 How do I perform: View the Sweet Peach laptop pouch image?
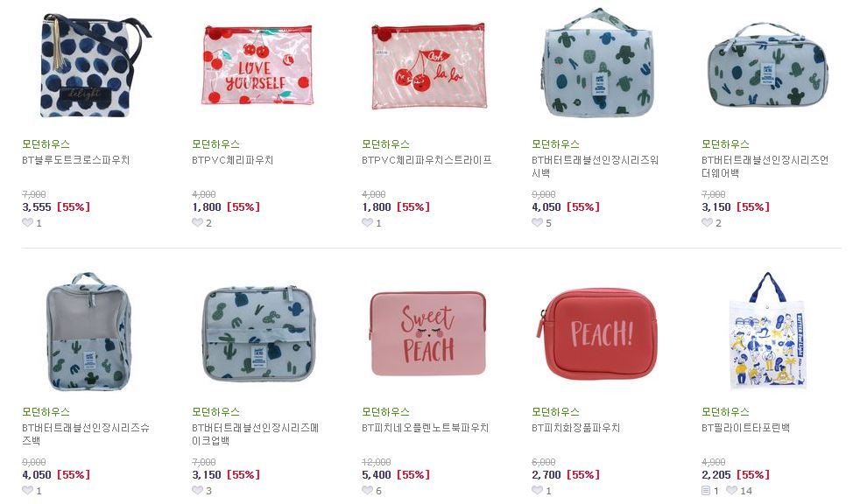pyautogui.click(x=427, y=333)
